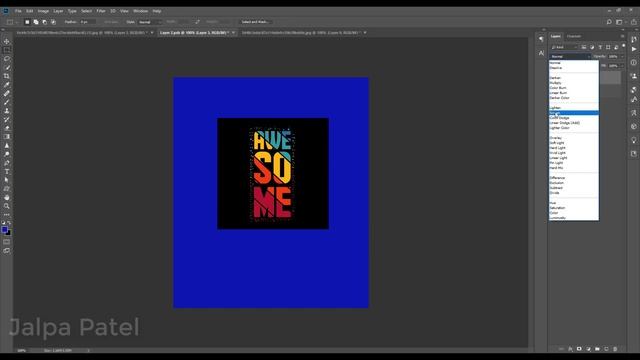Viewport: 640px width, 360px height.
Task: Select the Crop tool
Action: [x=7, y=76]
